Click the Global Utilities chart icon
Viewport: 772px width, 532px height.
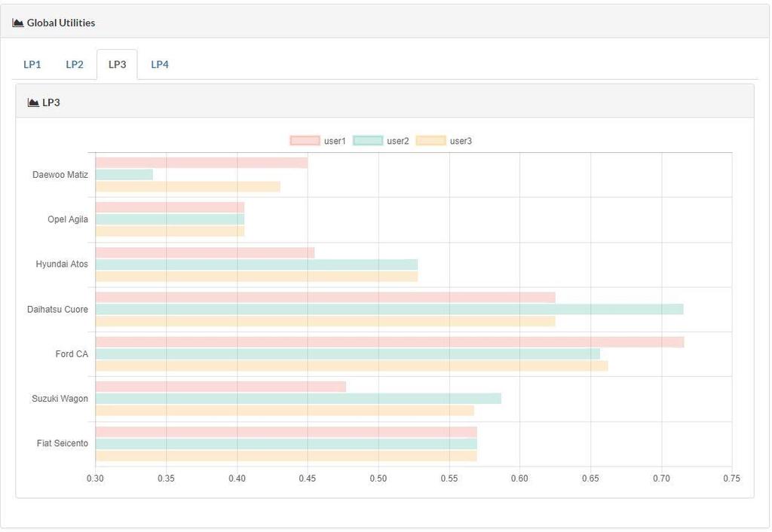(x=18, y=23)
